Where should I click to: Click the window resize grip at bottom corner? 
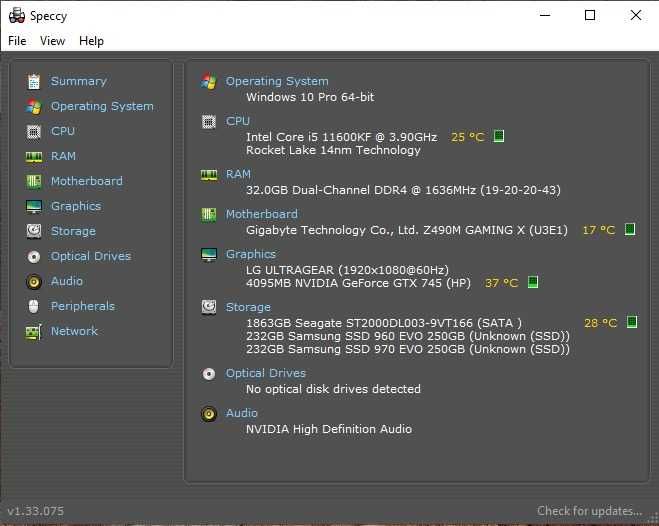coord(653,518)
